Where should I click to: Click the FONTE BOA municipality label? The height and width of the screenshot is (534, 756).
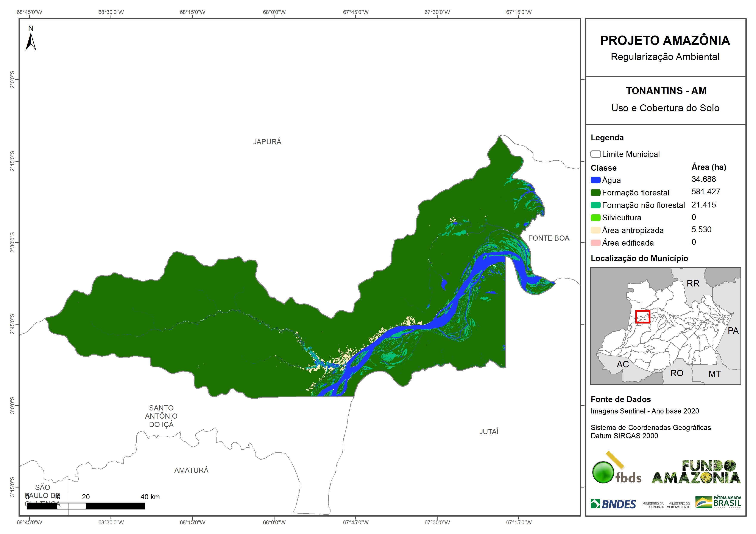coord(549,238)
